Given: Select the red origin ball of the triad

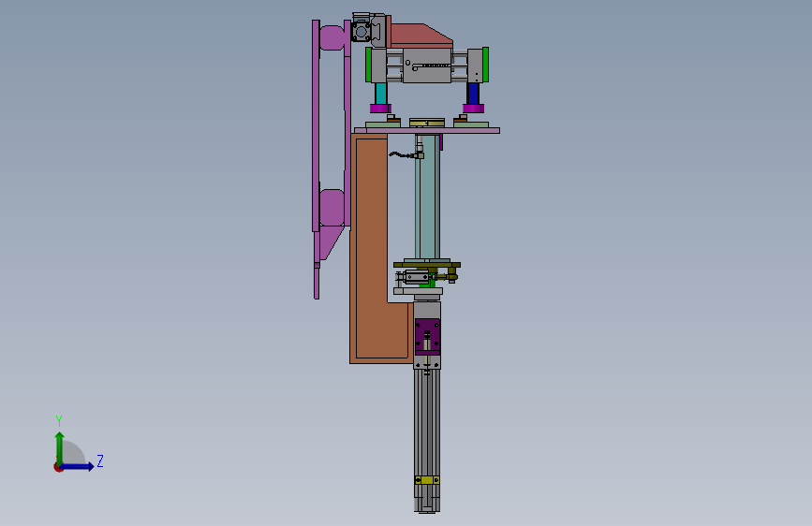Looking at the screenshot, I should [x=58, y=467].
